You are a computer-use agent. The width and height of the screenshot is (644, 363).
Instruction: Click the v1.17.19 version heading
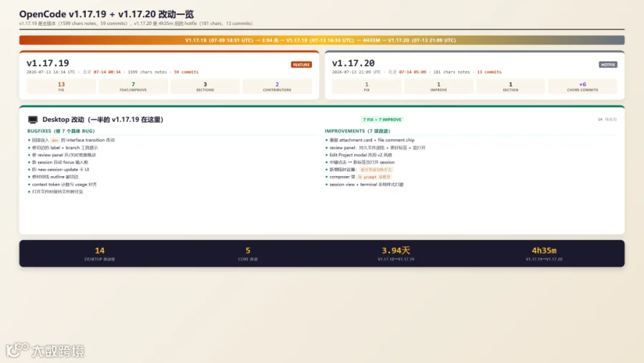pyautogui.click(x=48, y=63)
